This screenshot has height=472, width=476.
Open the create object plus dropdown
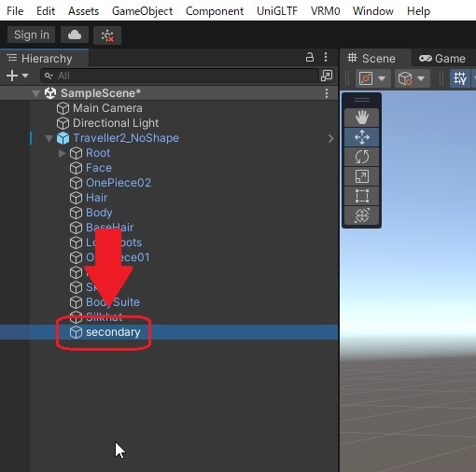[18, 76]
